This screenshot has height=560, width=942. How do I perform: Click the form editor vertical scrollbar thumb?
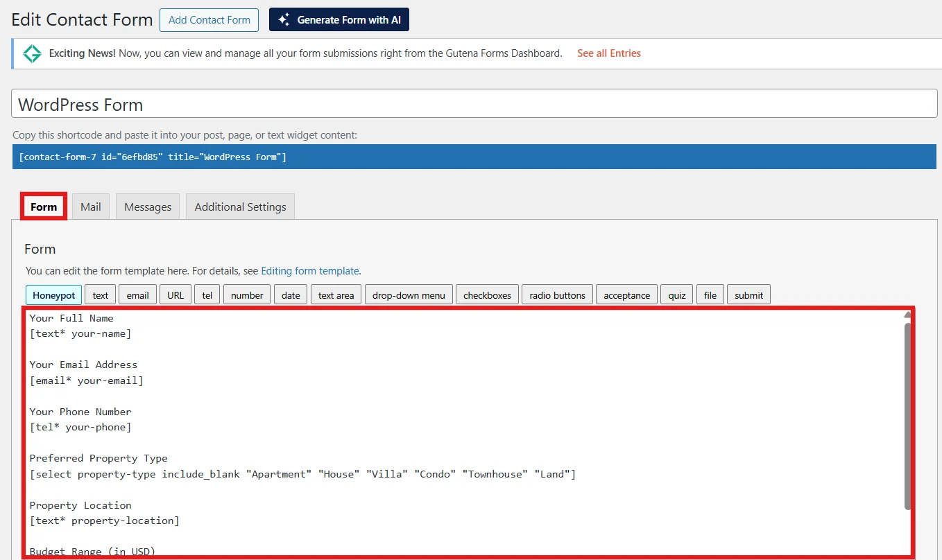click(907, 416)
